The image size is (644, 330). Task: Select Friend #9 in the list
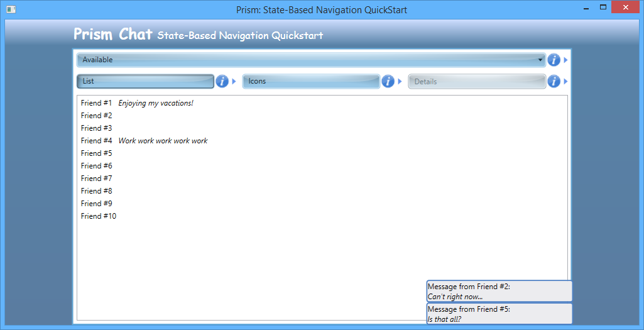coord(97,204)
